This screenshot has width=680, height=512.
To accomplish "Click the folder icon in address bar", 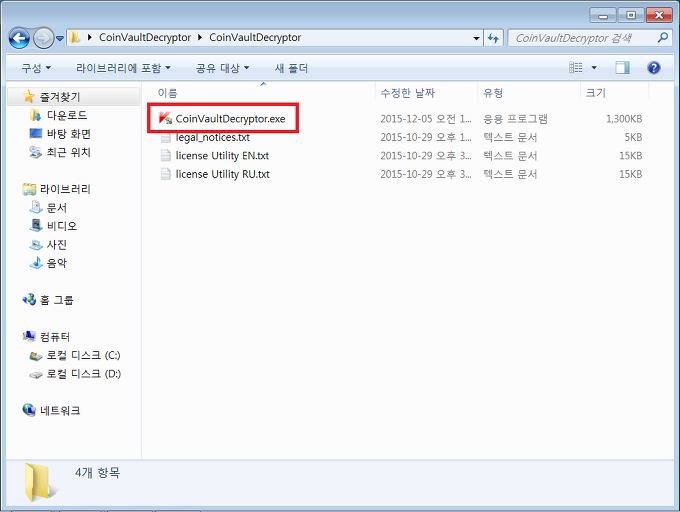I will [x=75, y=37].
